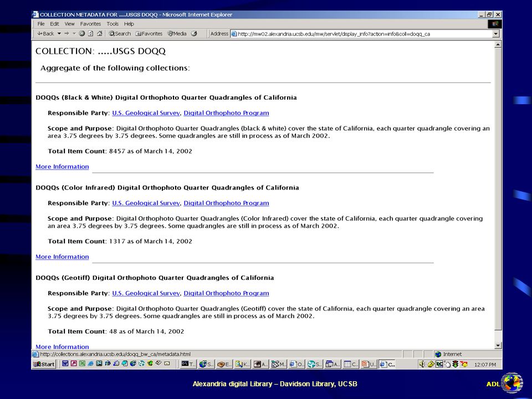Click the Forward arrow button
This screenshot has width=532, height=399.
pos(66,34)
